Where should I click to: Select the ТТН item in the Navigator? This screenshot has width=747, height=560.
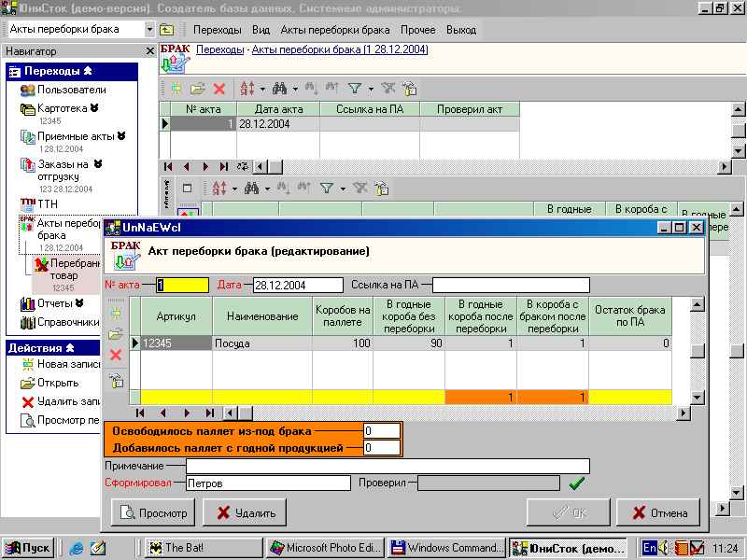point(48,204)
